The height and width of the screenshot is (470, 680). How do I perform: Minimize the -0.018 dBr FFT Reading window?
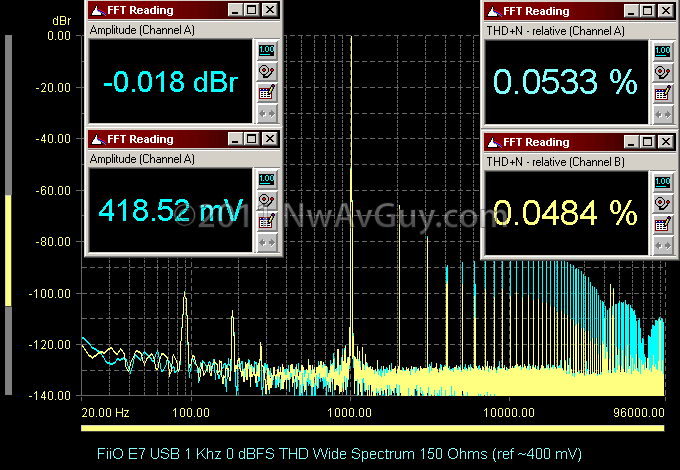click(x=235, y=10)
